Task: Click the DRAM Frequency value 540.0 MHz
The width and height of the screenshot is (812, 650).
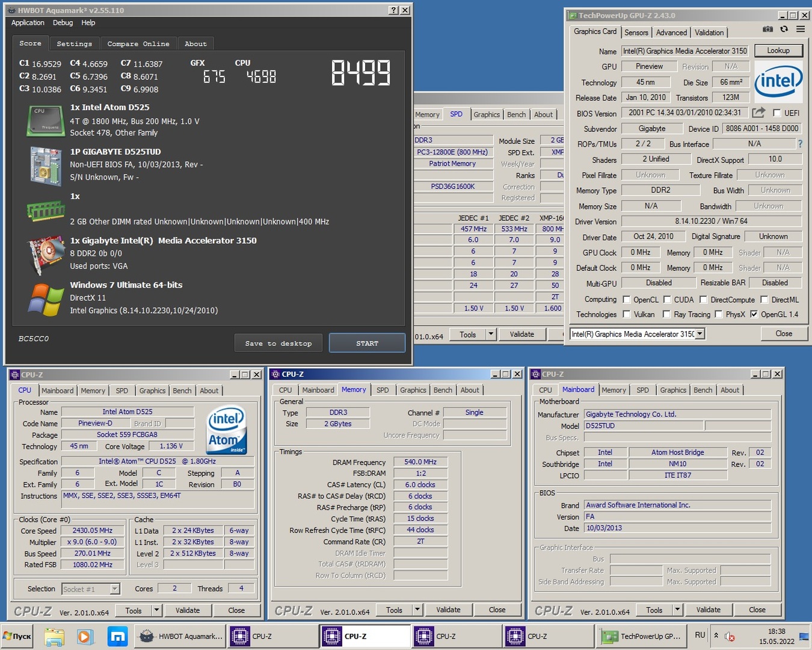Action: click(x=420, y=462)
